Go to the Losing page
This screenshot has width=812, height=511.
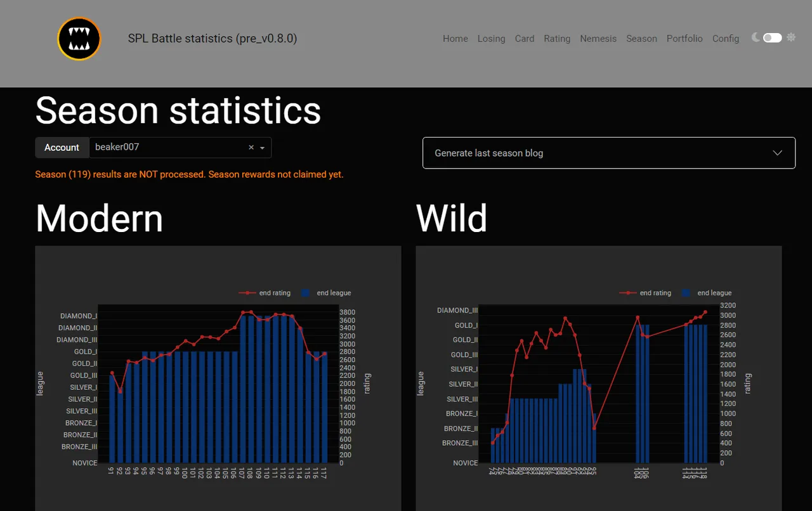492,39
